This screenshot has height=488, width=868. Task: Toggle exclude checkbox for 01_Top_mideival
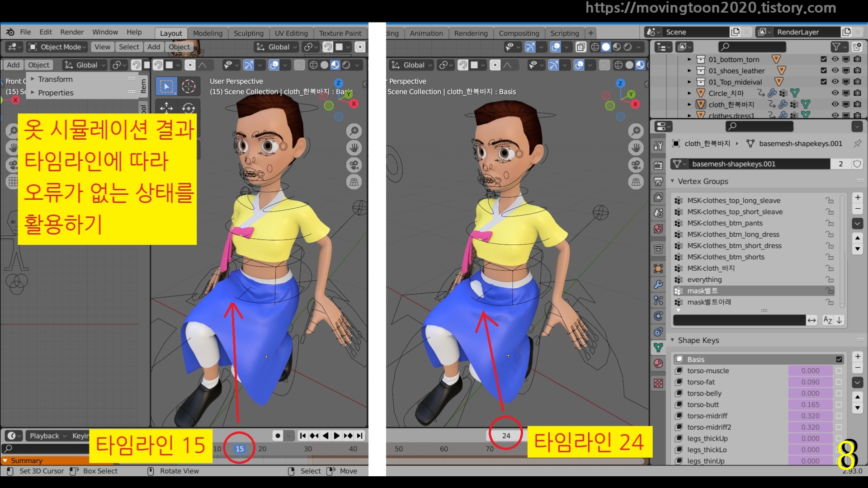click(824, 82)
